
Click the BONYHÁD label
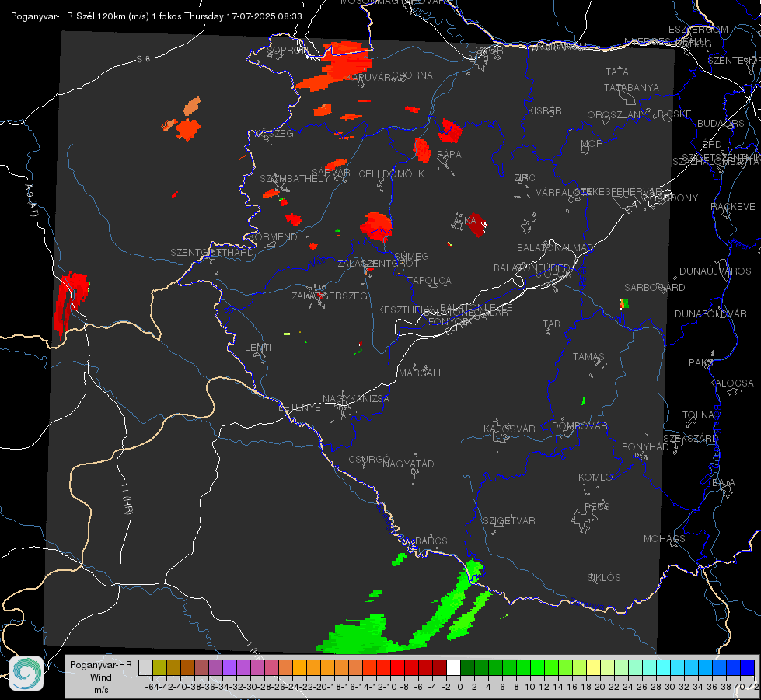645,447
